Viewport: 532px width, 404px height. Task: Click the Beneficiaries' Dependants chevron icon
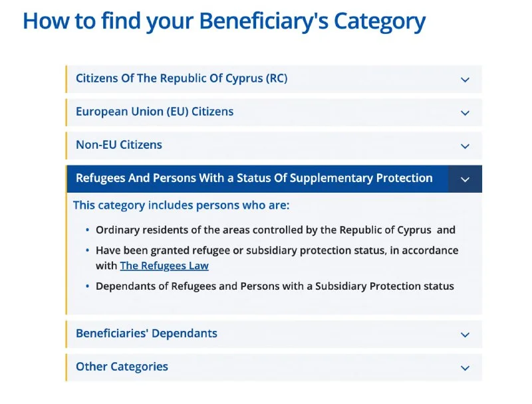pos(465,335)
